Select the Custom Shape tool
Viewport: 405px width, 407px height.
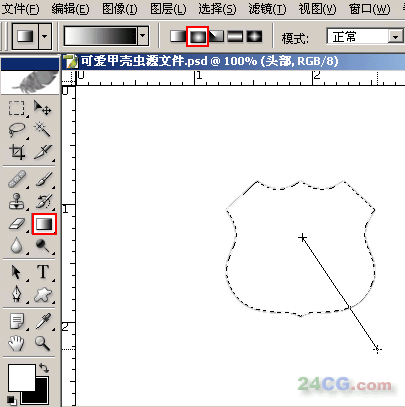43,295
